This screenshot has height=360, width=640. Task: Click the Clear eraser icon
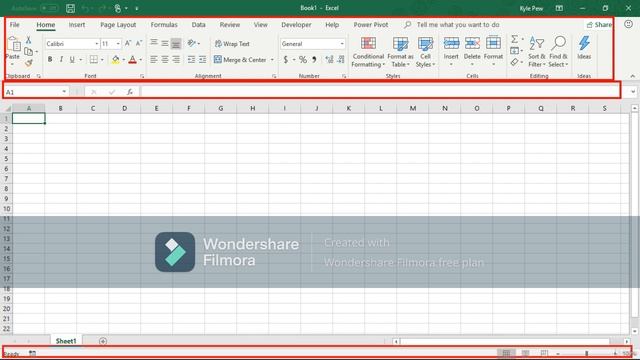pos(515,62)
